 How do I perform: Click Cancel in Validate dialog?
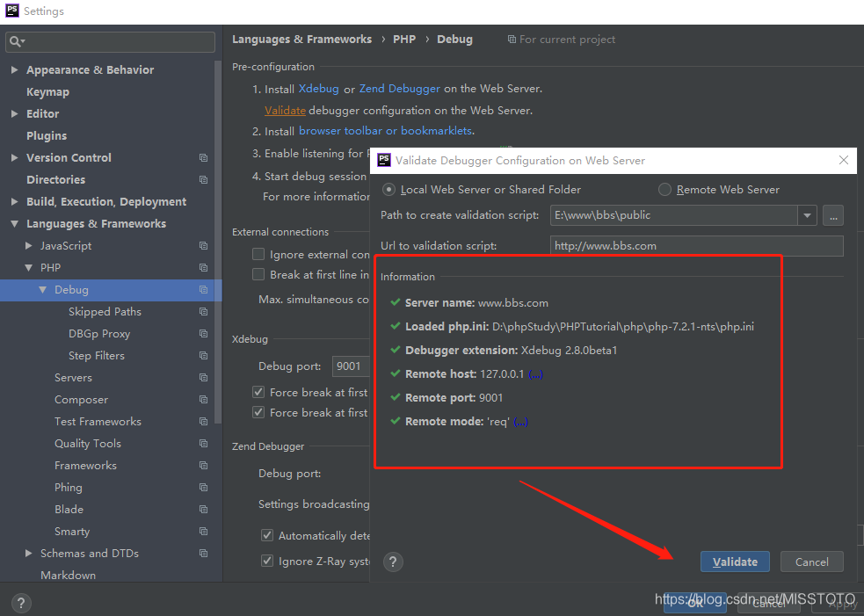tap(811, 562)
